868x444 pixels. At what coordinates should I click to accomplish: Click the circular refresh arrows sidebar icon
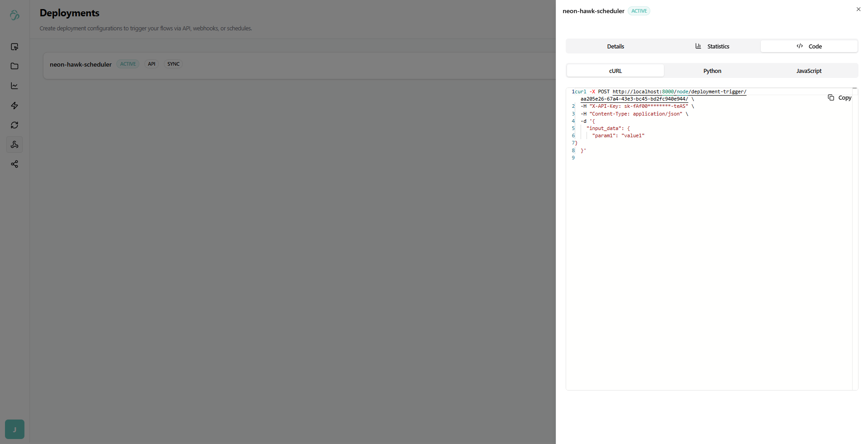click(x=14, y=125)
